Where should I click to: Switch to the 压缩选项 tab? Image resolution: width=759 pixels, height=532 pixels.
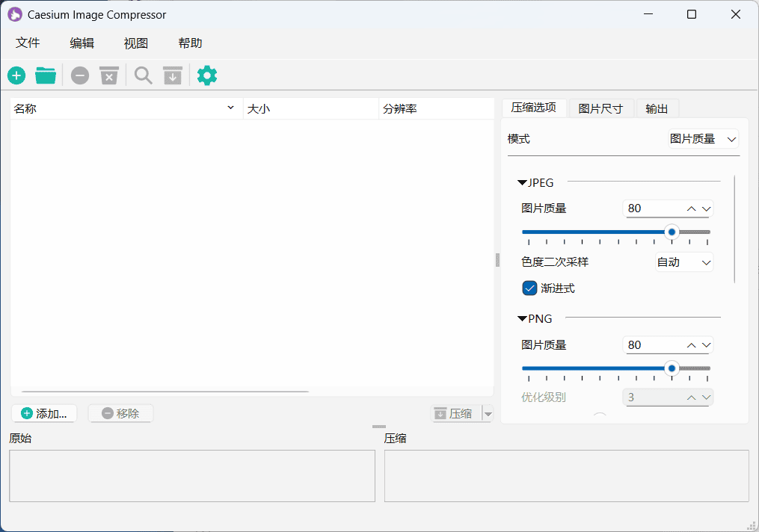pos(534,108)
